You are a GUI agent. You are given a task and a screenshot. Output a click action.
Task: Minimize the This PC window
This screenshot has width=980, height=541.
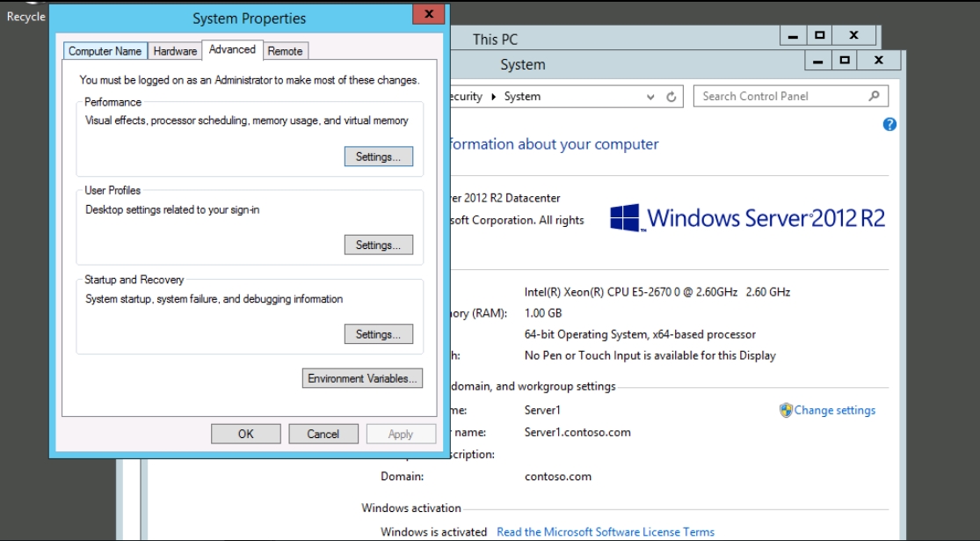793,36
